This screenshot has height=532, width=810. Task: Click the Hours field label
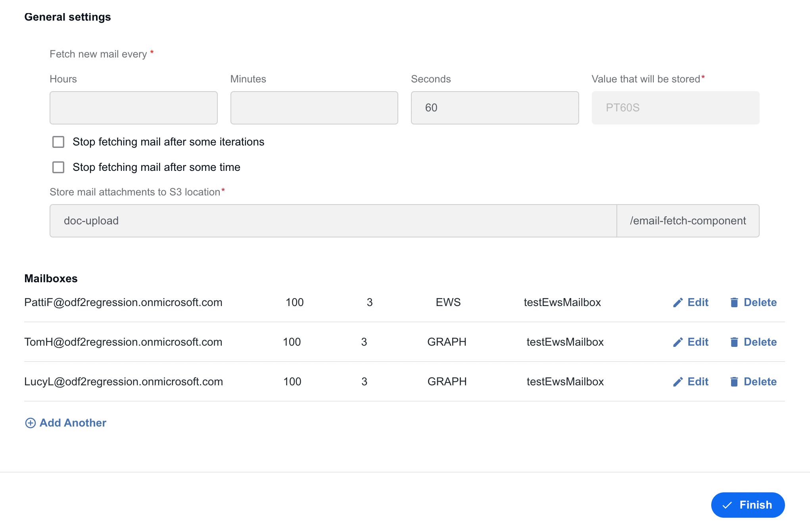point(63,79)
